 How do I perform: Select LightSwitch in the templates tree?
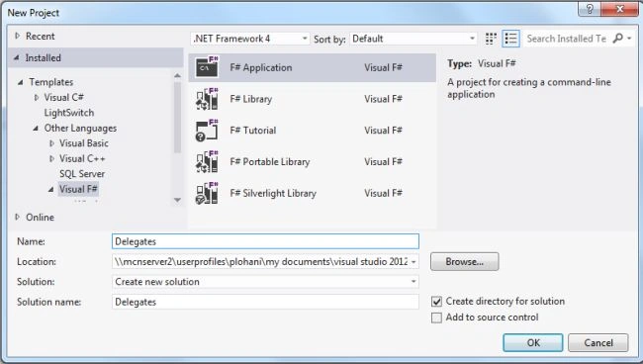click(x=69, y=113)
